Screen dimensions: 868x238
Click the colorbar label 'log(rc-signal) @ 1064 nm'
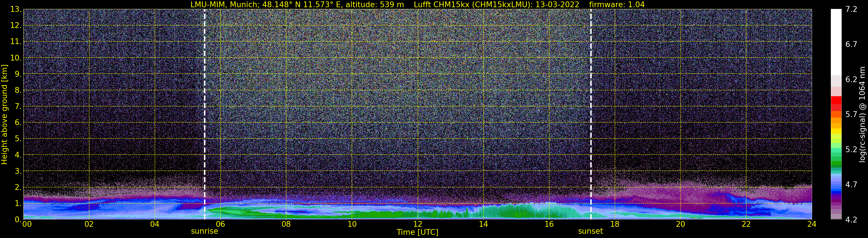click(x=862, y=114)
